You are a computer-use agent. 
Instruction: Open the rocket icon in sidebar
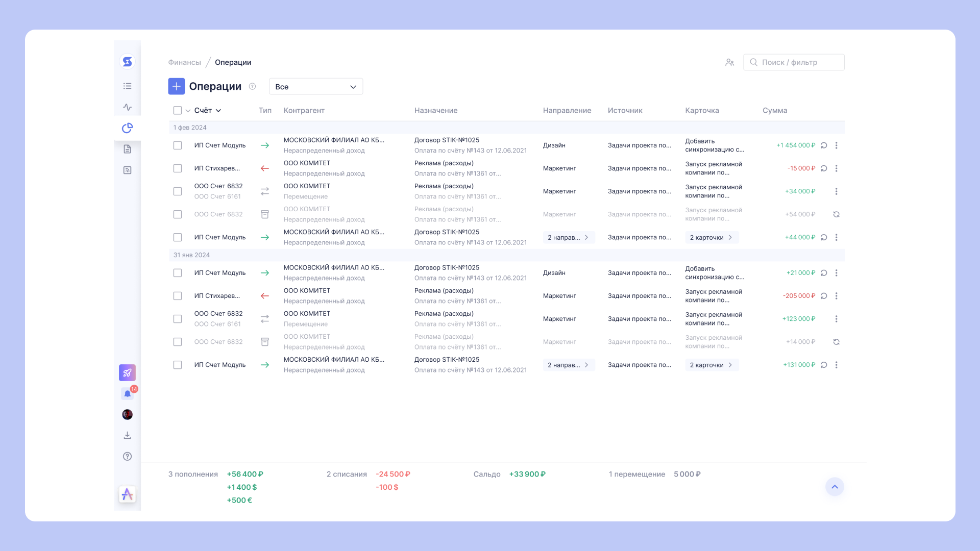tap(127, 372)
